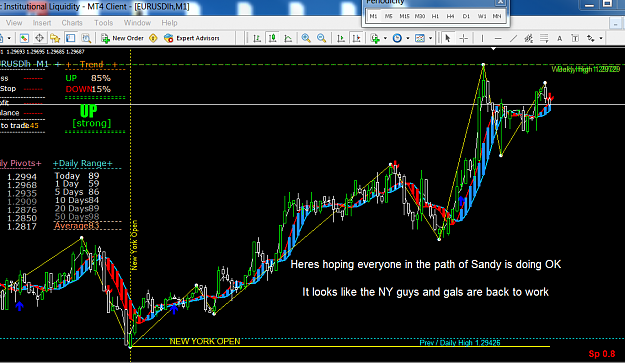Click the 'Prev / Daily High 1.29426' label
This screenshot has width=625, height=363.
[x=460, y=342]
